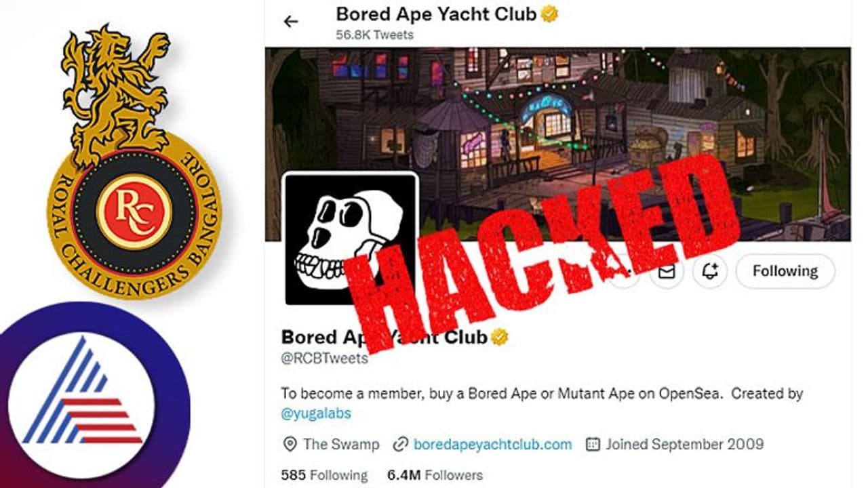Screen dimensions: 868x488
Task: Go back using the left arrow icon
Action: click(290, 22)
